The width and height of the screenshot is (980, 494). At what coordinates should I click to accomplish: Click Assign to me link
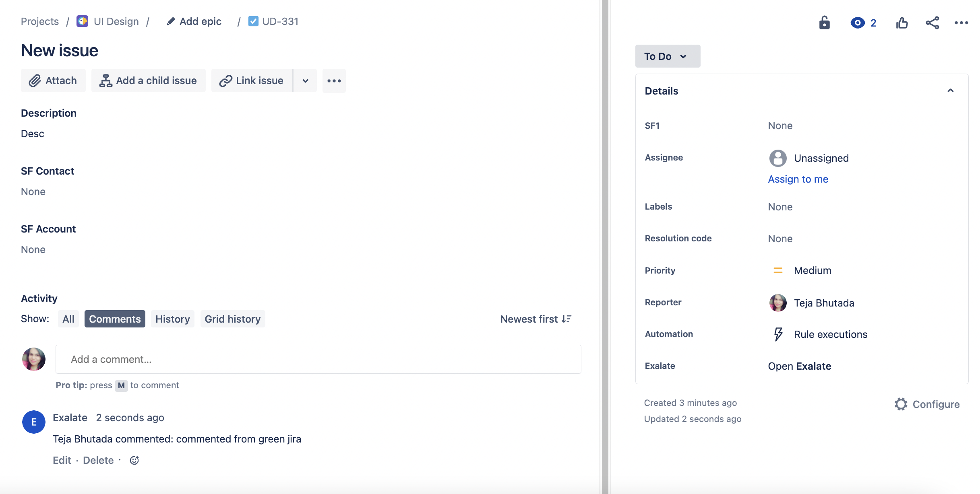(797, 179)
